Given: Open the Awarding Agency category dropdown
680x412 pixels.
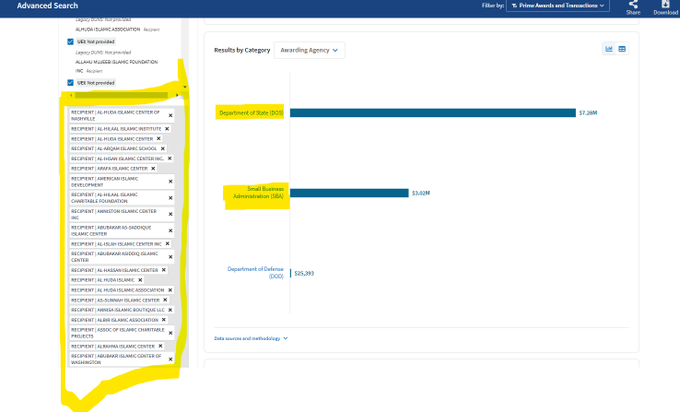Looking at the screenshot, I should click(x=308, y=49).
